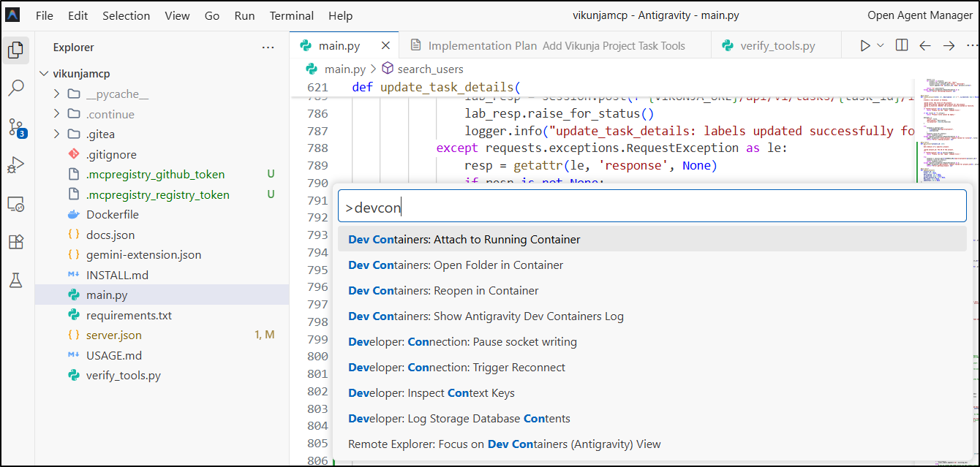Open the Testing flask icon
The width and height of the screenshot is (980, 467).
[15, 280]
